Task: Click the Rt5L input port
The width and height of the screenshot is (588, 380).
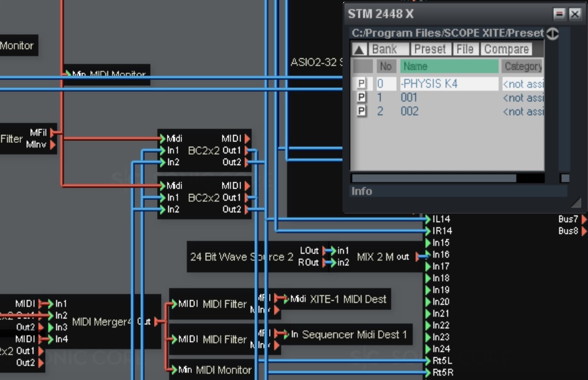Action: (x=428, y=361)
